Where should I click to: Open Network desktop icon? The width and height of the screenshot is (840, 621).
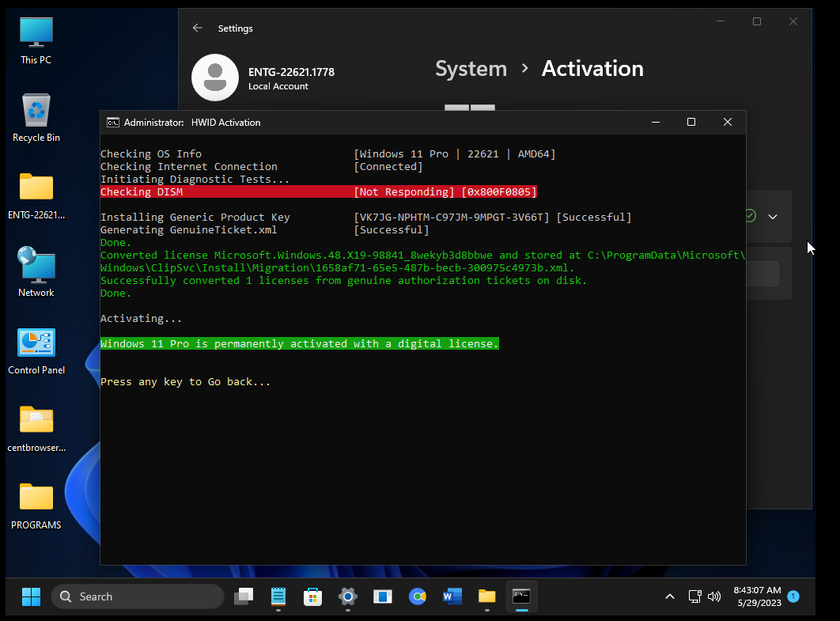click(36, 272)
